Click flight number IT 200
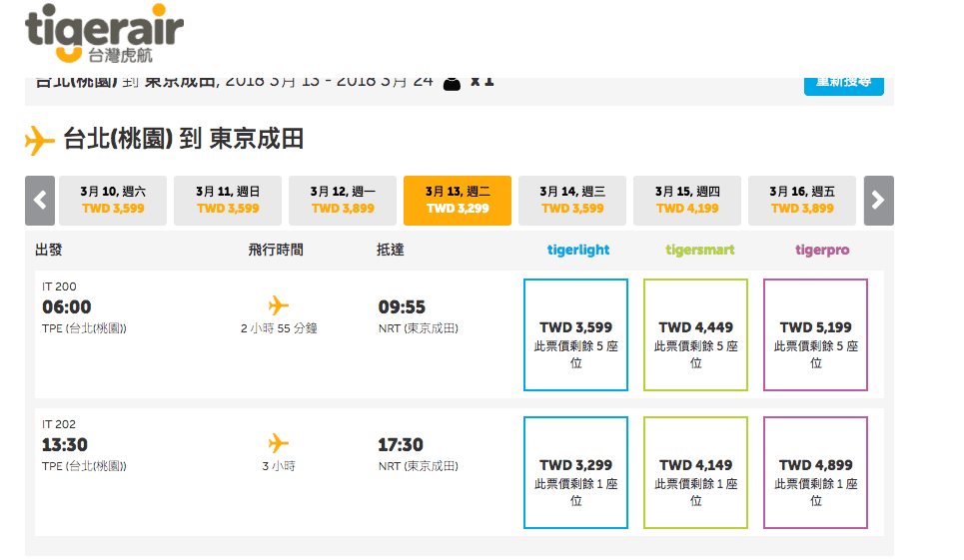The height and width of the screenshot is (560, 964). pyautogui.click(x=59, y=286)
